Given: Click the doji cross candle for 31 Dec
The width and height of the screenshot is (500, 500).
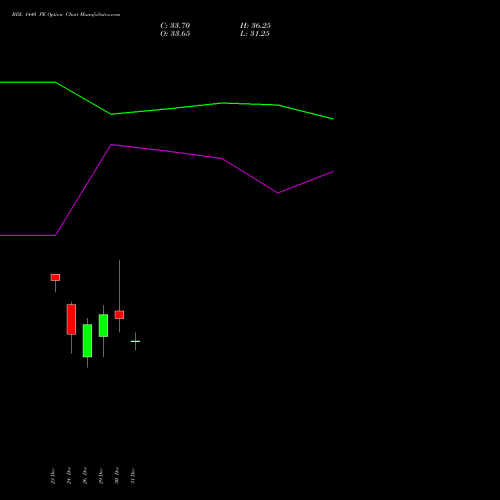Looking at the screenshot, I should tap(135, 341).
